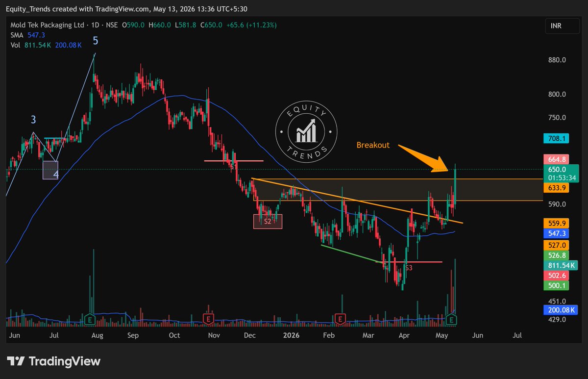Click the 811.54K volume label on price axis
Screen dimensions: 588x379
pos(561,265)
